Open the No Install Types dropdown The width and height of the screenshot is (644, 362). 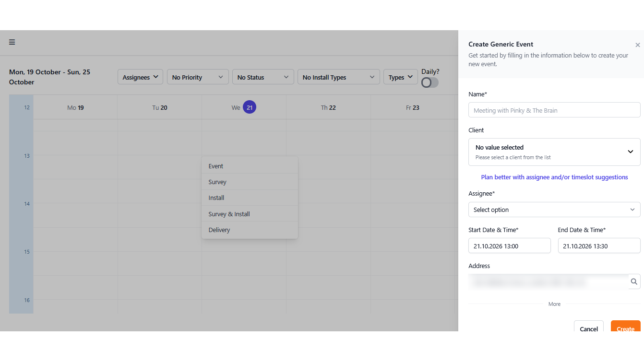click(339, 77)
